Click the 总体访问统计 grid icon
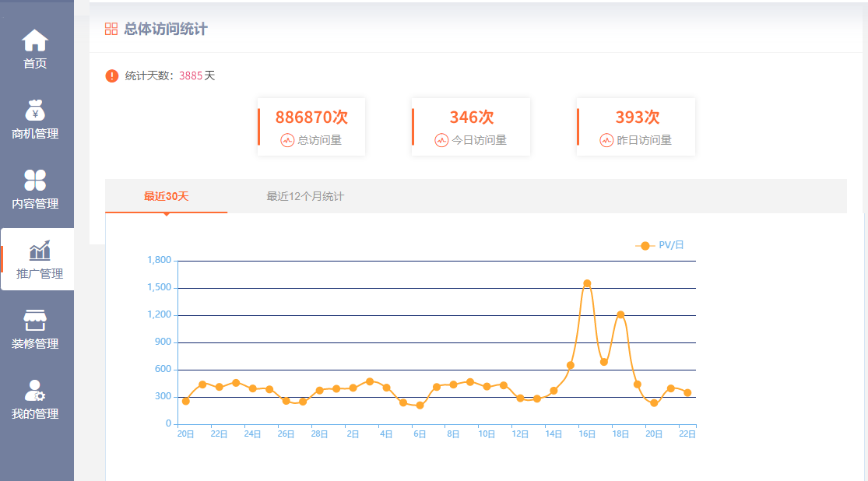The width and height of the screenshot is (868, 481). pos(111,29)
